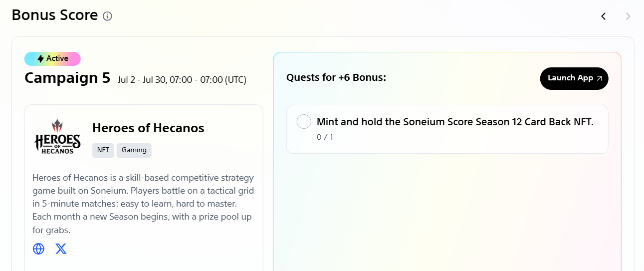Click the Heroes of Hecanos logo
Viewport: 644px width, 271px height.
point(57,136)
